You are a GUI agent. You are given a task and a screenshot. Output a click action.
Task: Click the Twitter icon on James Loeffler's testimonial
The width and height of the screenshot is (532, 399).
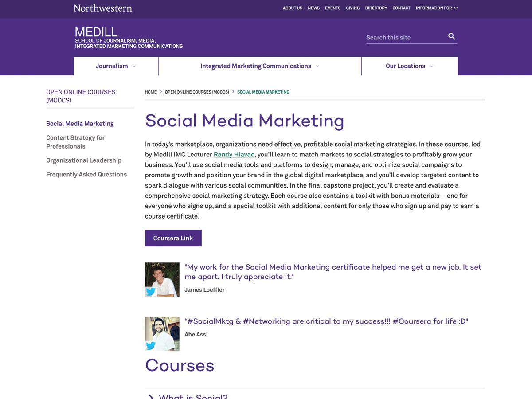click(151, 292)
